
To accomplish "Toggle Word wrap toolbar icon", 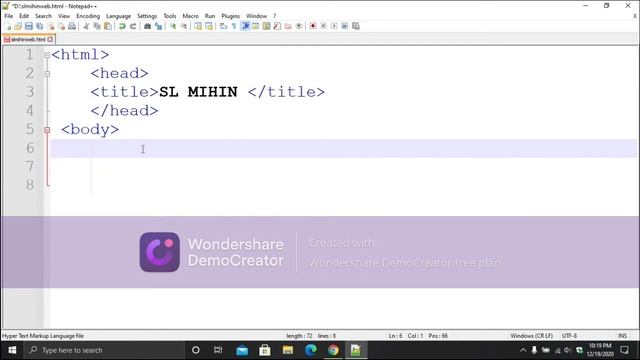I will pos(223,26).
